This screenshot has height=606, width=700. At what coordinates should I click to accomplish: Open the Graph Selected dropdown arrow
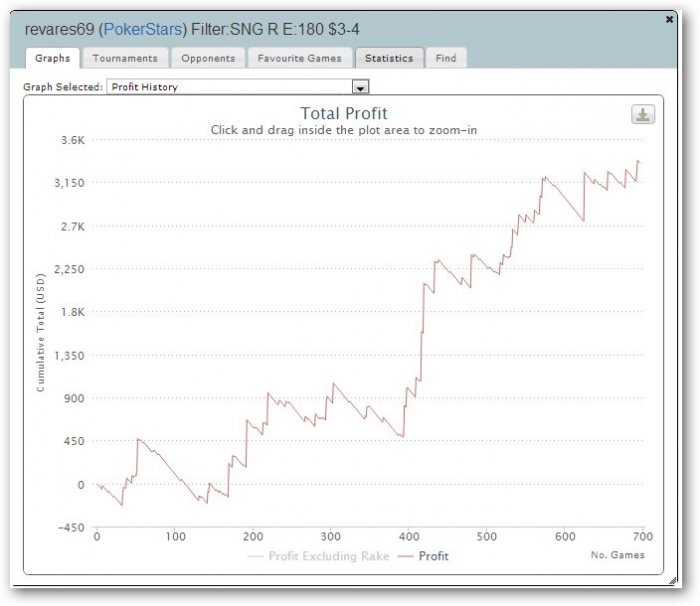(x=360, y=87)
